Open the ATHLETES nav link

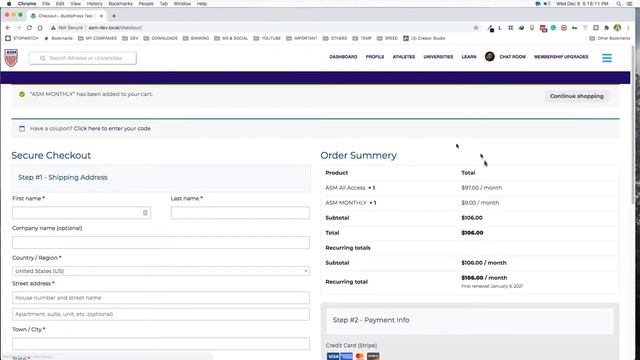(404, 57)
